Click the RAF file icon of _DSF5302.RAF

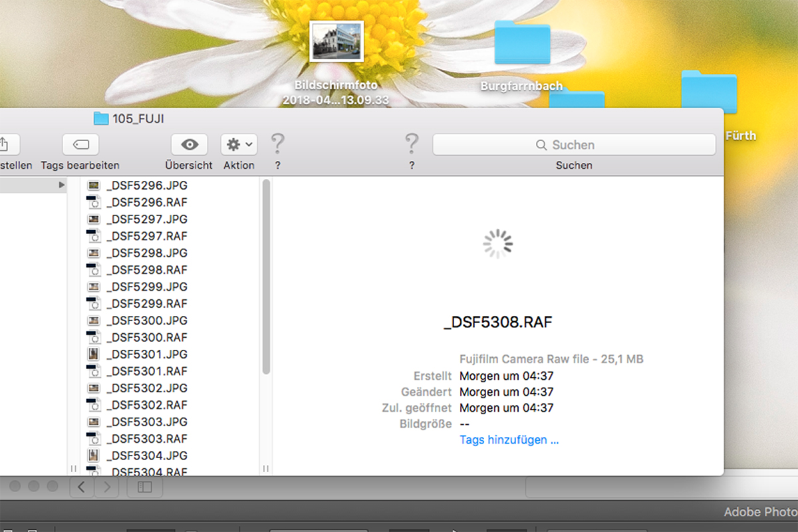tap(93, 405)
